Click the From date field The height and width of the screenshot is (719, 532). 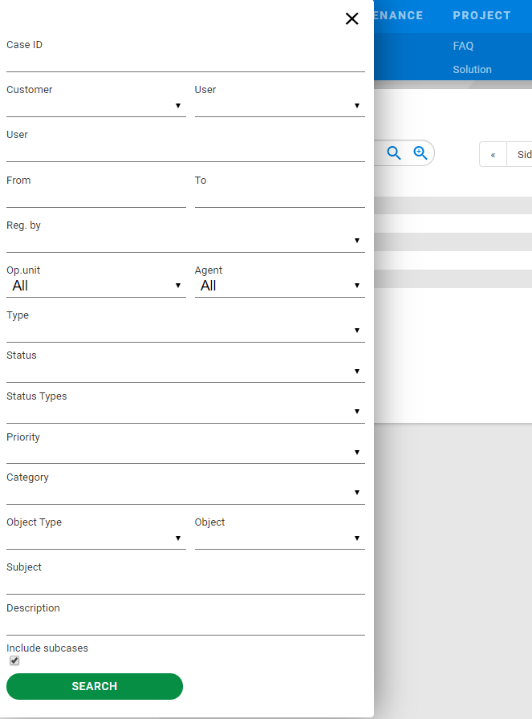point(96,198)
